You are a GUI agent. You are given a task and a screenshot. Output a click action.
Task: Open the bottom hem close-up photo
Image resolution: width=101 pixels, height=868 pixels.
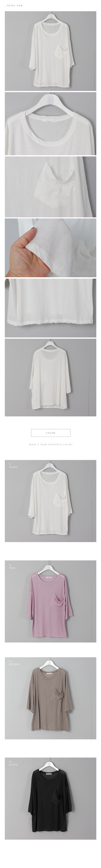(50, 307)
